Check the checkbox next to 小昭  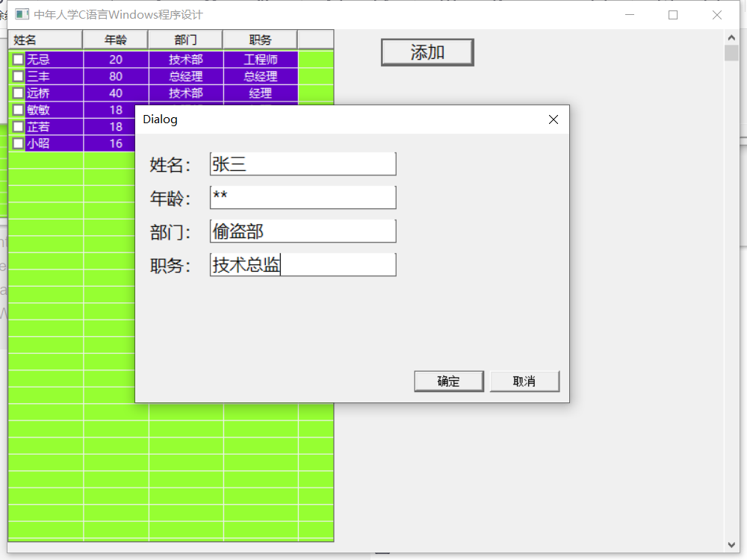click(16, 143)
